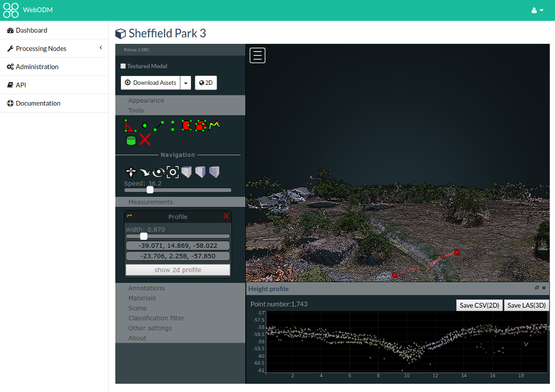Activate fly navigation control
Viewport: 555px width, 392px height.
(x=144, y=172)
